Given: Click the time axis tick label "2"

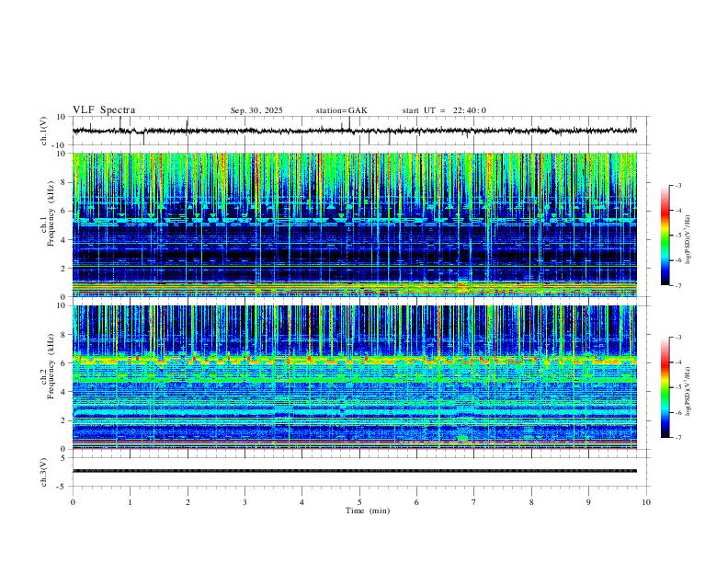Looking at the screenshot, I should point(188,502).
